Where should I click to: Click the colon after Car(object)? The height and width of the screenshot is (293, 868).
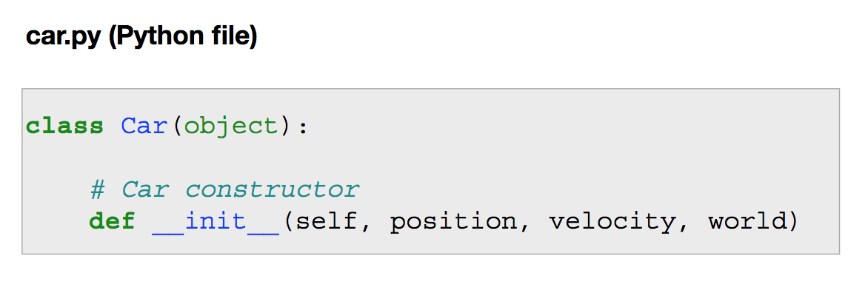[302, 128]
